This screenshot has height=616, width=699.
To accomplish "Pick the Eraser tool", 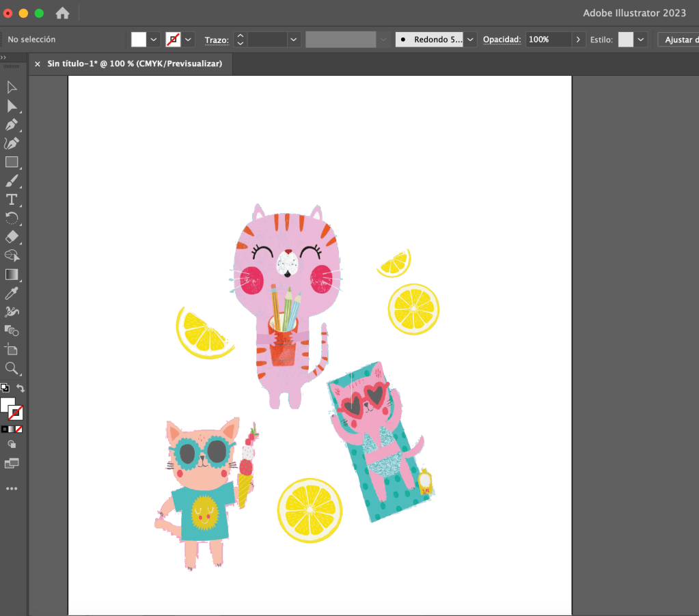I will (12, 237).
